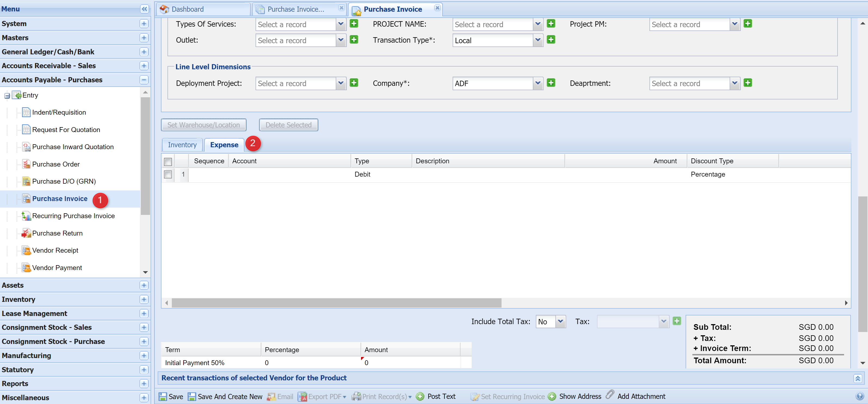Click the Post Text icon

(420, 397)
